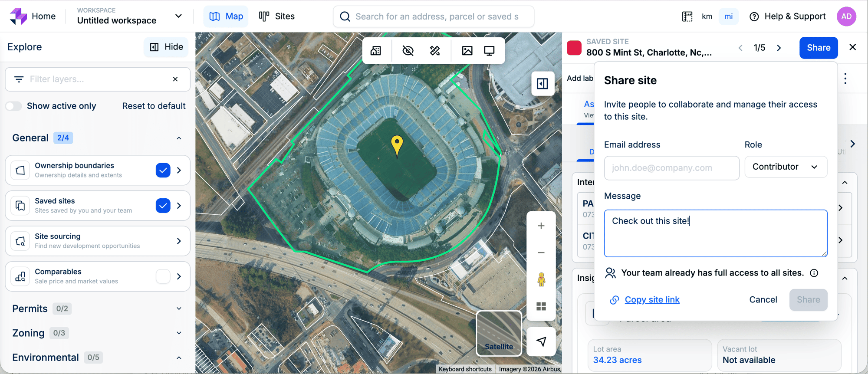868x374 pixels.
Task: Open the Home link
Action: 43,16
